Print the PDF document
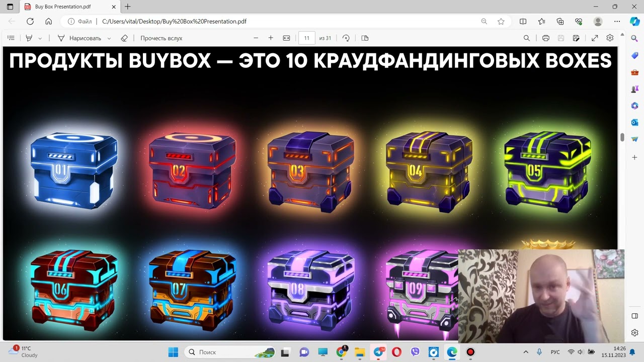This screenshot has width=644, height=362. point(546,38)
